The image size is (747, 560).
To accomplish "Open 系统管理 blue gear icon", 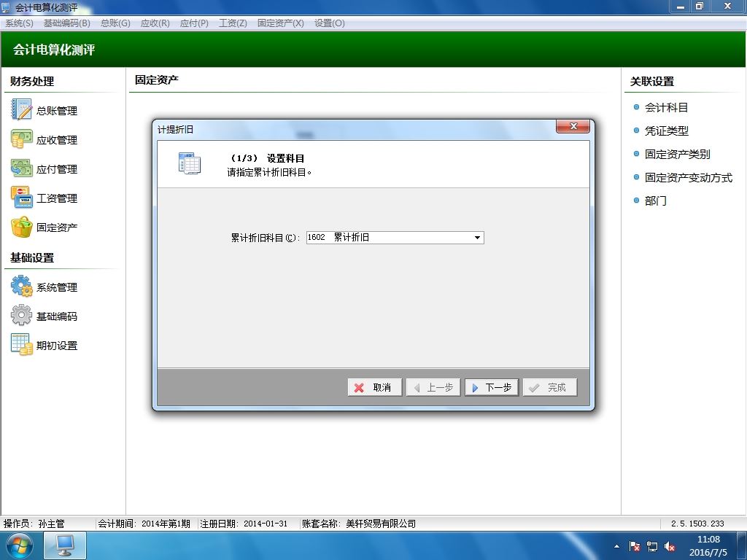I will pos(21,287).
